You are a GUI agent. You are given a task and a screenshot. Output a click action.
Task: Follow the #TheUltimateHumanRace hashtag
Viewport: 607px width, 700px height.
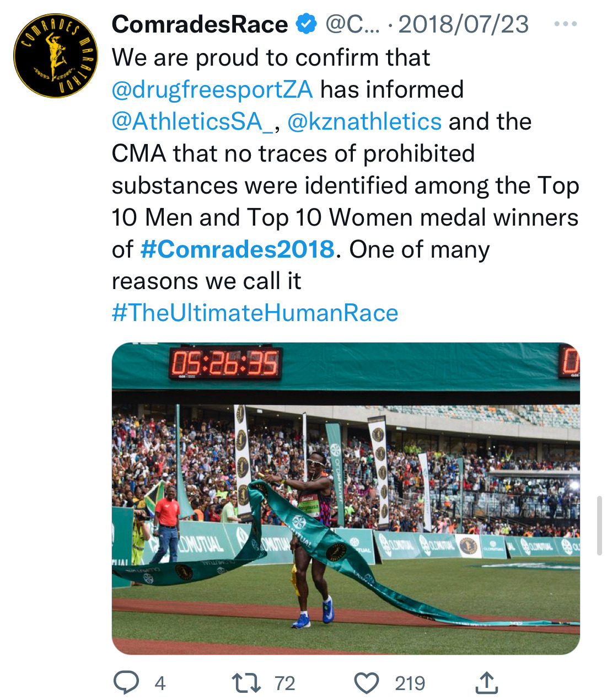coord(255,313)
